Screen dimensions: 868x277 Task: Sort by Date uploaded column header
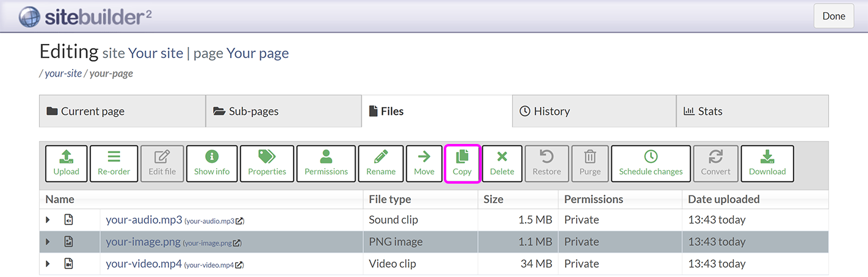(x=723, y=199)
